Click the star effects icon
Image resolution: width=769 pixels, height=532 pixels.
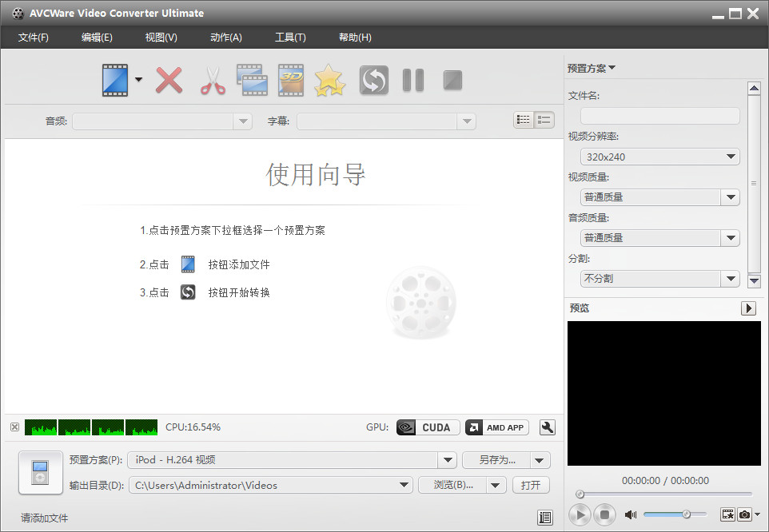pos(329,80)
